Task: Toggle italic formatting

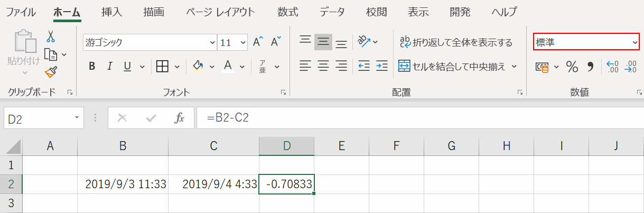Action: [109, 67]
